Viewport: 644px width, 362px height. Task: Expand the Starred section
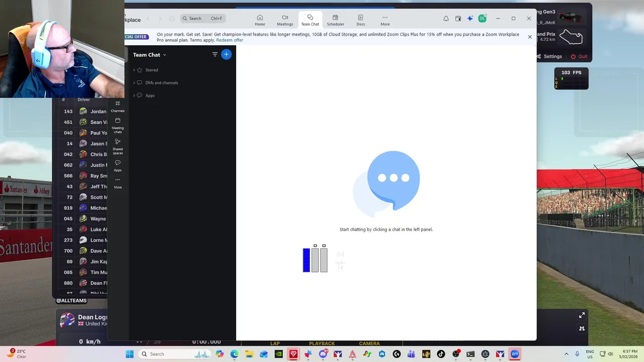coord(146,70)
